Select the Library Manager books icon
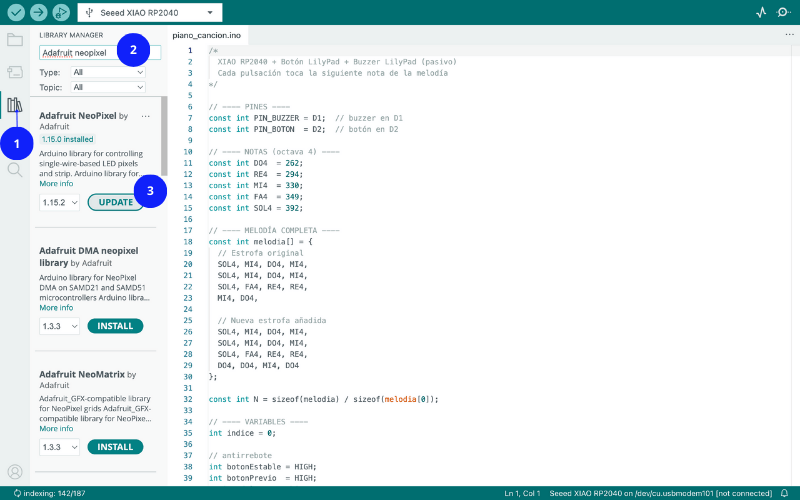The height and width of the screenshot is (500, 800). pyautogui.click(x=15, y=105)
